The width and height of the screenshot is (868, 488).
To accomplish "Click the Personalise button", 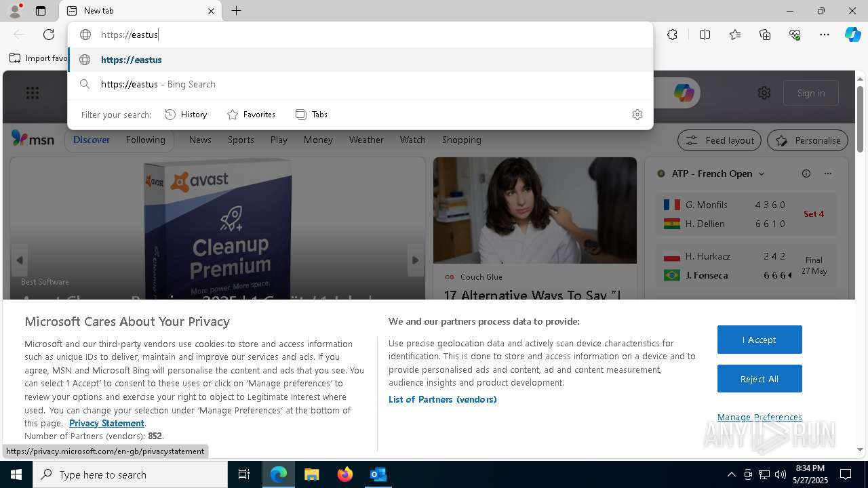I will pyautogui.click(x=808, y=140).
